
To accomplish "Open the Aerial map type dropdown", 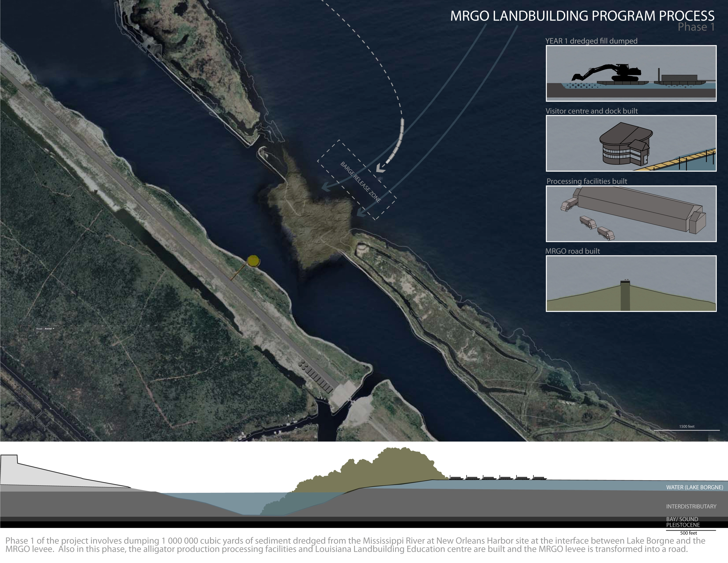I will tap(49, 329).
